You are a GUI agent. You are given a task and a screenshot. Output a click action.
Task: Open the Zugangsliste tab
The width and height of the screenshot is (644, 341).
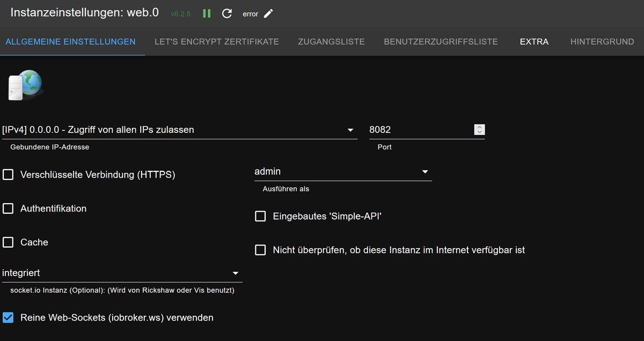[331, 41]
